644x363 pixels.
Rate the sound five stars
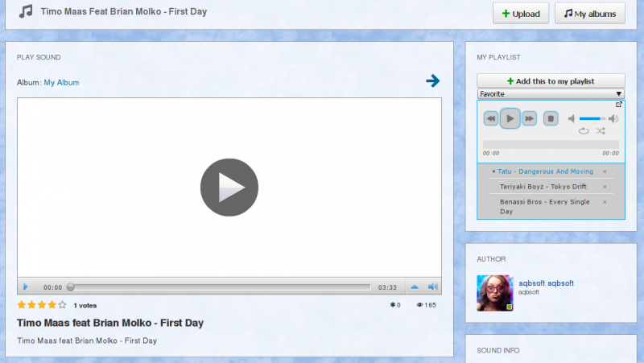(x=62, y=305)
